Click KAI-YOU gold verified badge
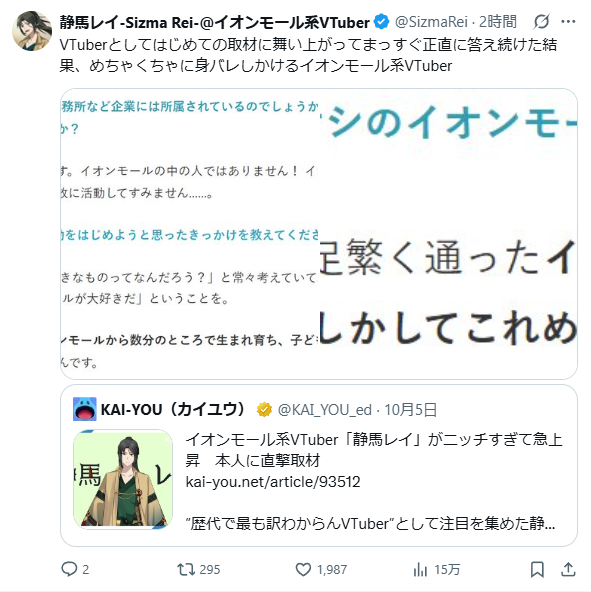The height and width of the screenshot is (592, 591). coord(264,409)
